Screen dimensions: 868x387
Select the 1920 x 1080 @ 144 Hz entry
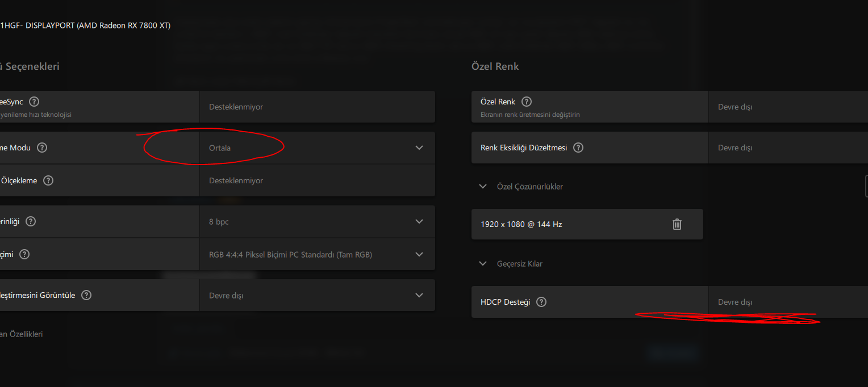587,224
